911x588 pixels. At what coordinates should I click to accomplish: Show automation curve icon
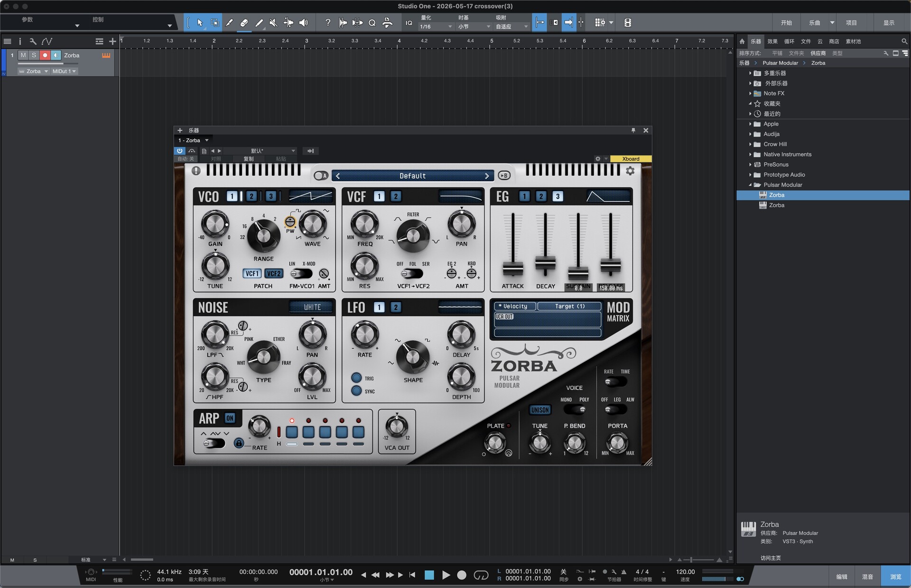(x=47, y=41)
